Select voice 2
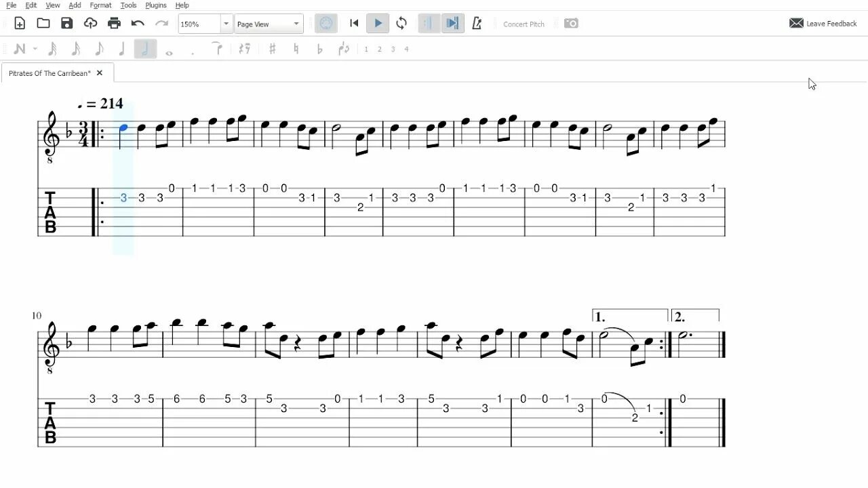868x488 pixels. click(380, 49)
